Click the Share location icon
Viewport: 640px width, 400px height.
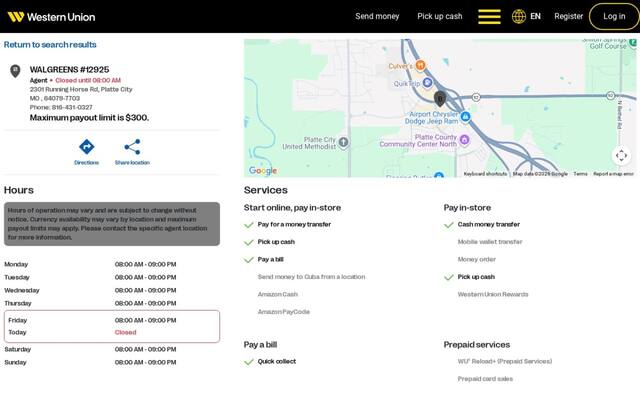tap(132, 147)
